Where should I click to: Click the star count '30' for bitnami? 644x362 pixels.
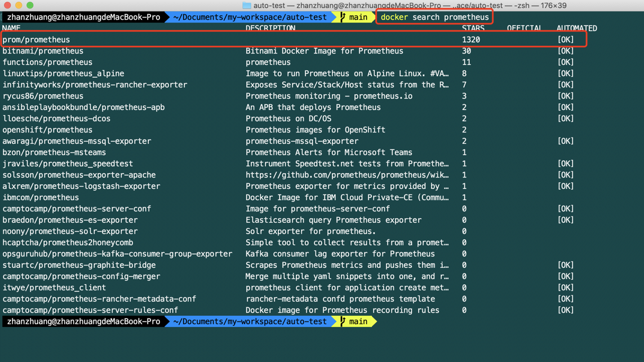pyautogui.click(x=467, y=51)
